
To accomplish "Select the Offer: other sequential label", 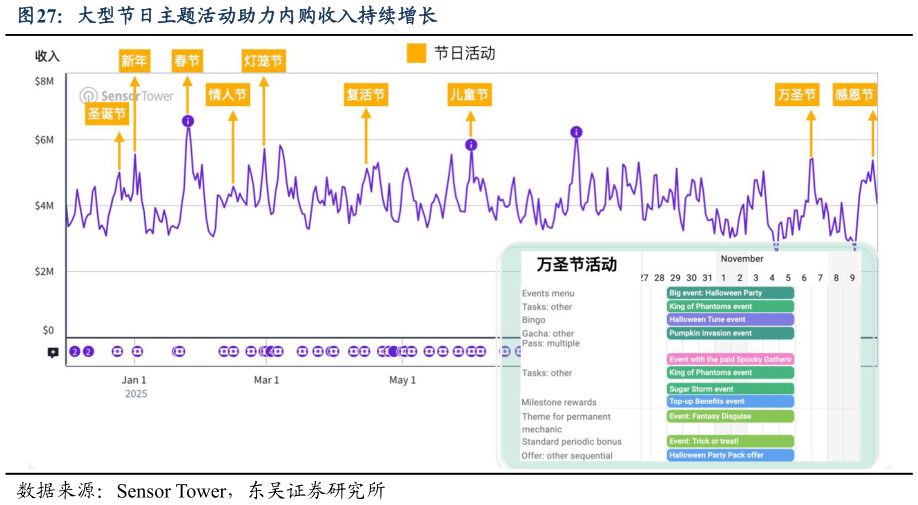I will tap(567, 456).
